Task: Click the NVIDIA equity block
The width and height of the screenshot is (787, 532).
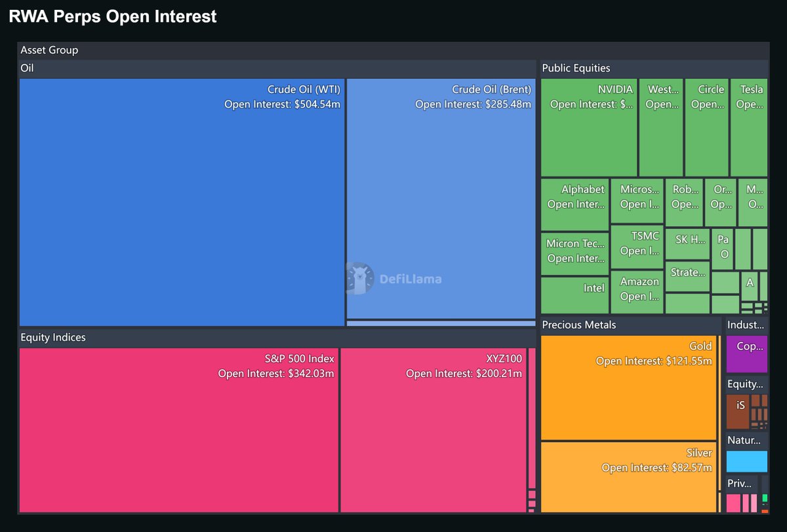Action: coord(589,127)
